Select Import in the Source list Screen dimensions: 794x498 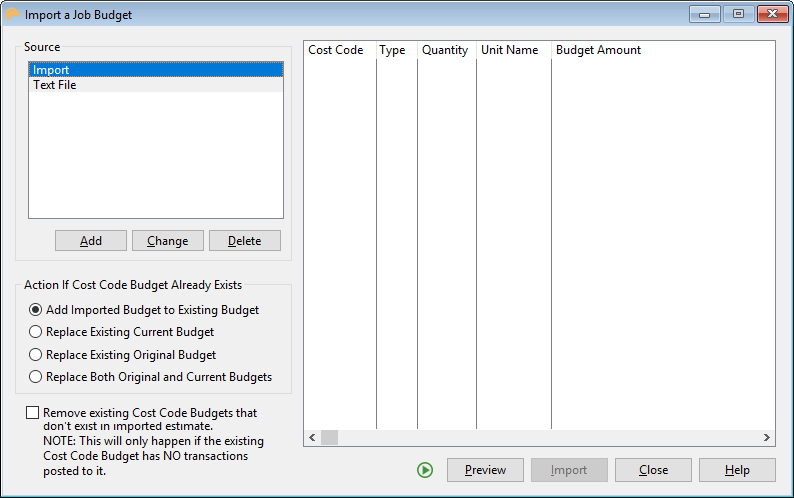(x=155, y=70)
